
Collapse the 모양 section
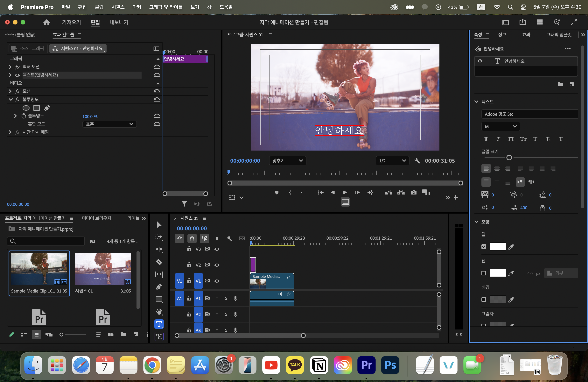tap(476, 222)
